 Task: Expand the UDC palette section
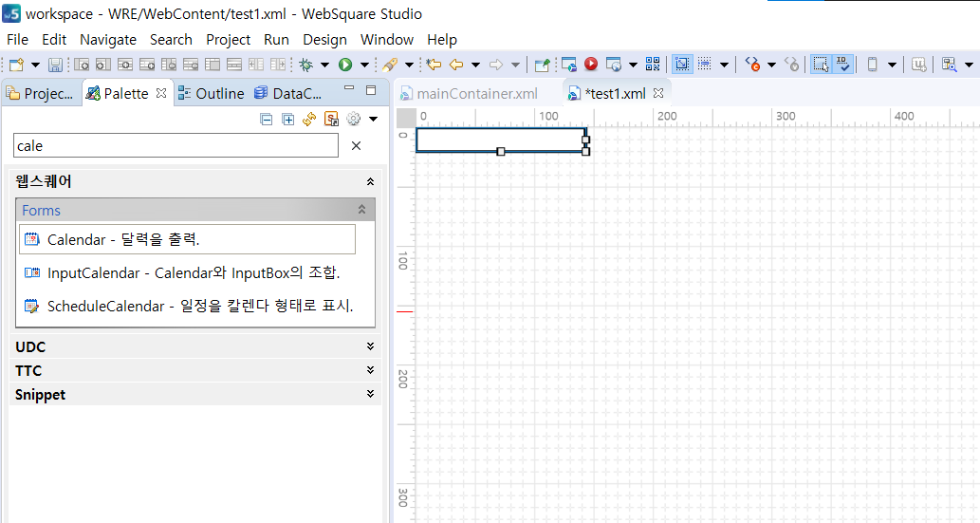(x=370, y=346)
